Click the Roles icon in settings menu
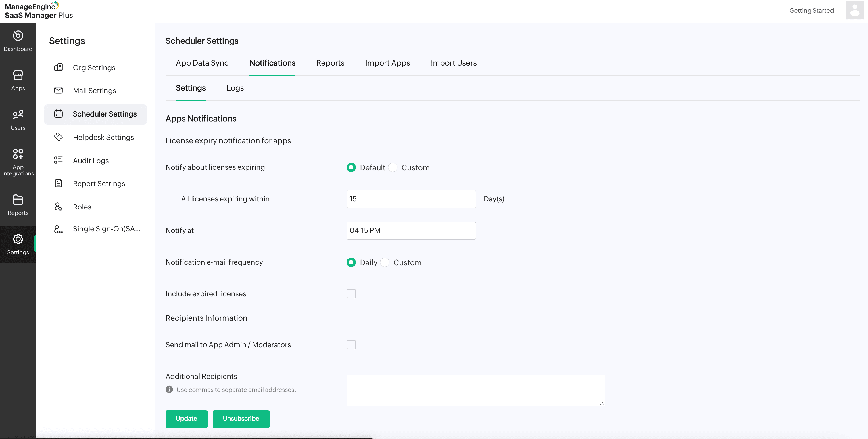 point(58,207)
